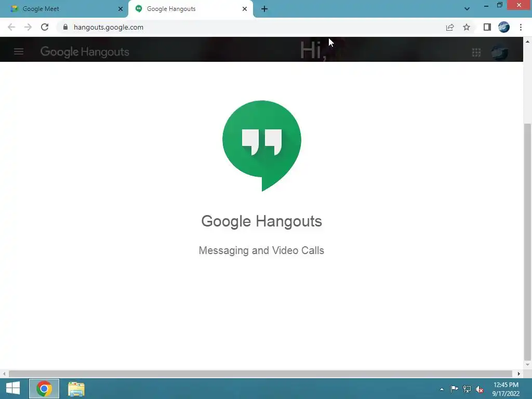Click the horizontal scrollbar thumb

[x=260, y=374]
